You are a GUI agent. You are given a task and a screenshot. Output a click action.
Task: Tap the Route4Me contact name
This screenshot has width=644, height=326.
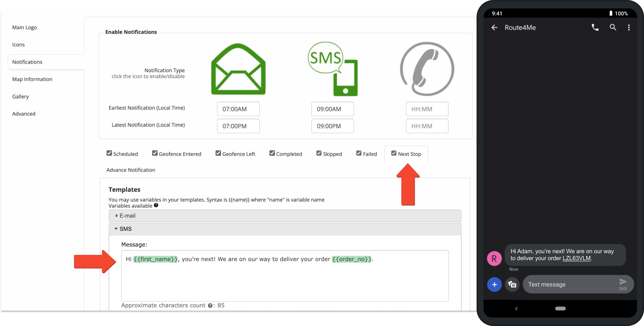(x=520, y=28)
